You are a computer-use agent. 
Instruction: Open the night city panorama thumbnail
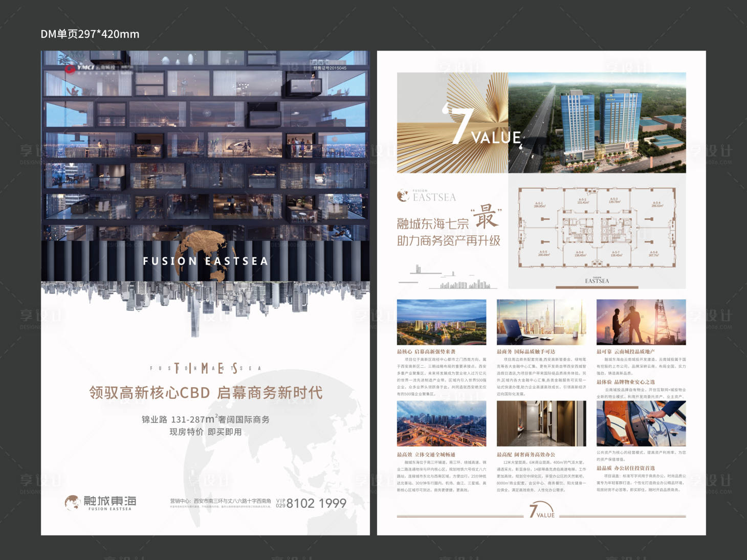442,322
